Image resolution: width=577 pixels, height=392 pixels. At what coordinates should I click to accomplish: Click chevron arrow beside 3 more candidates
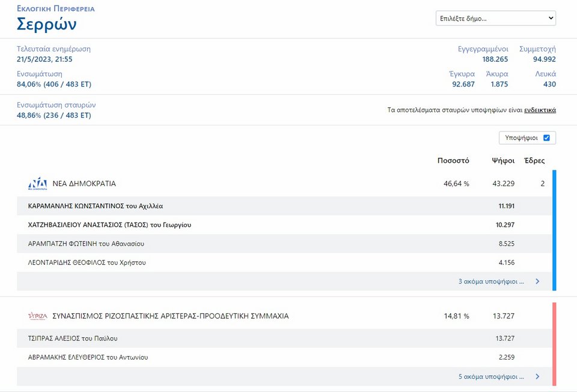pos(537,281)
